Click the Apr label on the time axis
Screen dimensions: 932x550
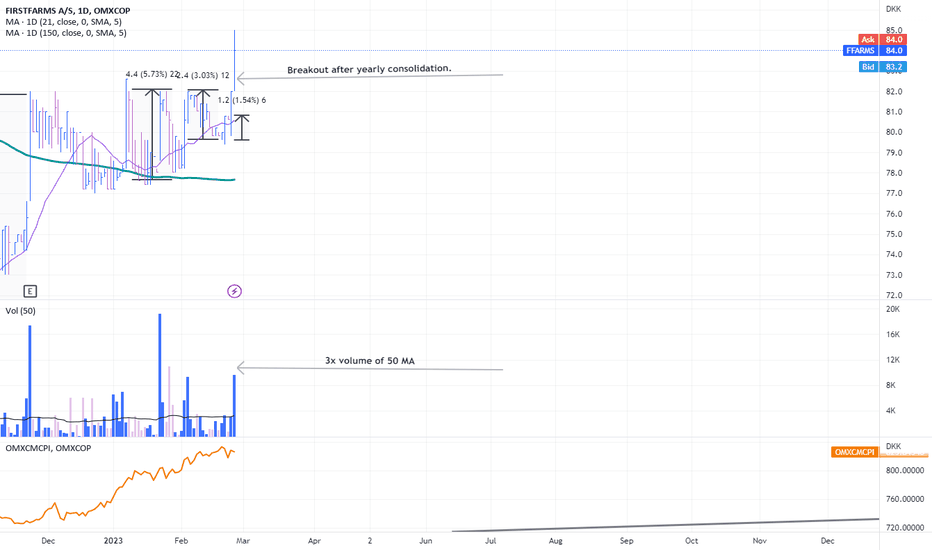pyautogui.click(x=314, y=540)
